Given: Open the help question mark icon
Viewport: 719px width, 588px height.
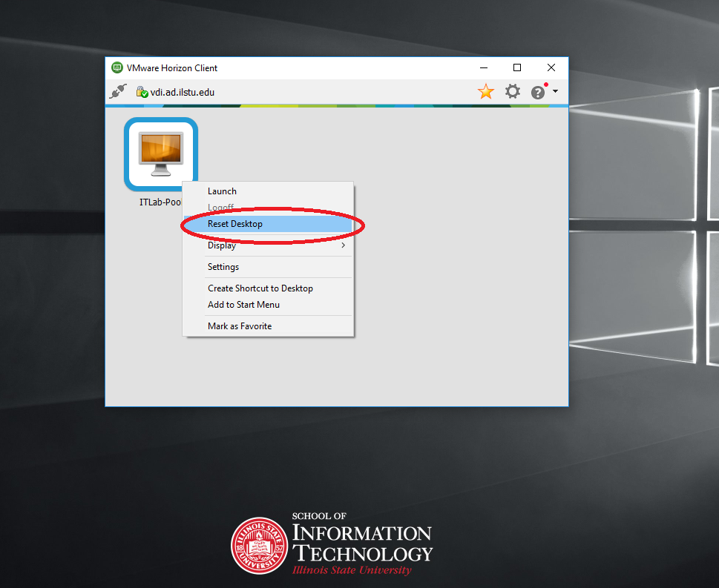Looking at the screenshot, I should tap(538, 92).
